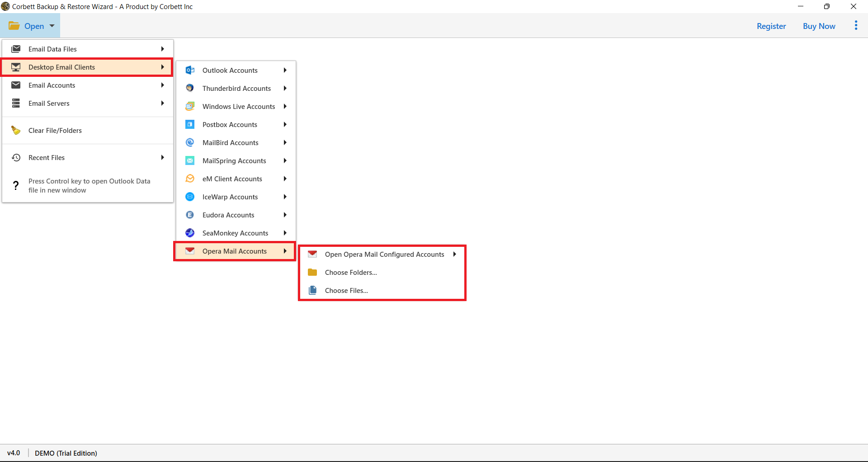
Task: Click the Opera Mail Accounts red envelope icon
Action: coord(190,251)
